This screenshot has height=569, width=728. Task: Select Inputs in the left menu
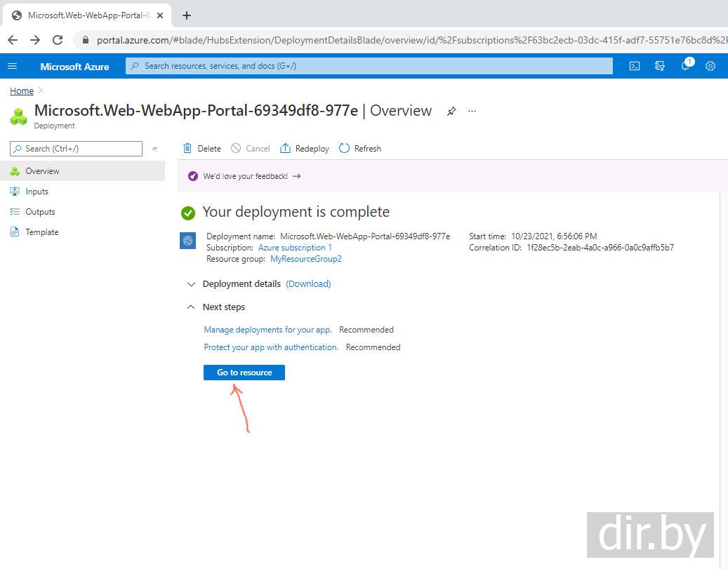click(x=83, y=192)
